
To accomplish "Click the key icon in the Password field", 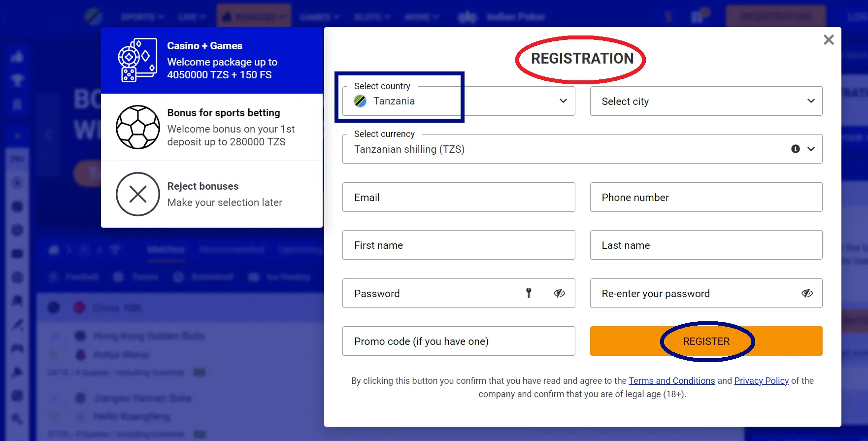I will 529,293.
